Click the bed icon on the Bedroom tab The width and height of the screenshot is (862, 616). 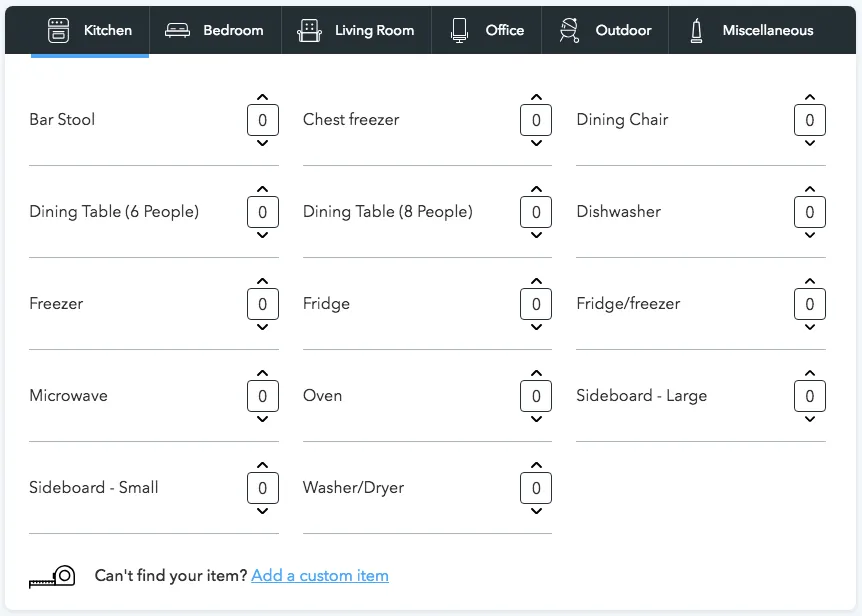(x=177, y=29)
